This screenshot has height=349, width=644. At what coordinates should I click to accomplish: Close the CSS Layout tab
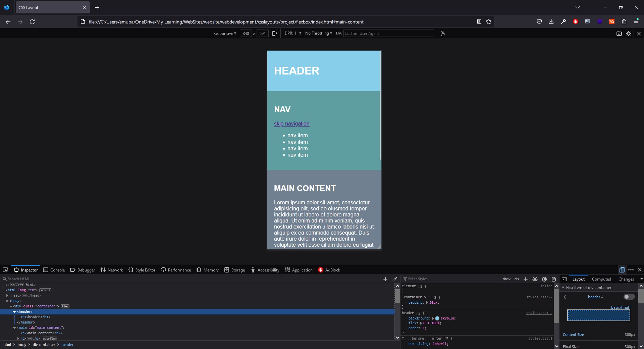pyautogui.click(x=84, y=7)
